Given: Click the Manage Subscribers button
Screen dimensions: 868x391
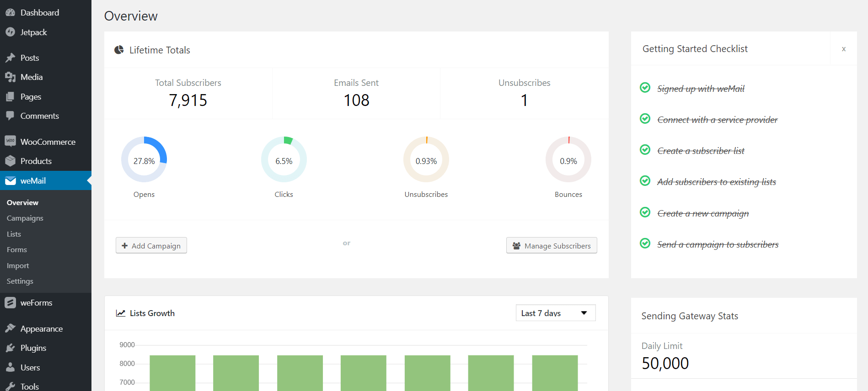Looking at the screenshot, I should tap(552, 246).
